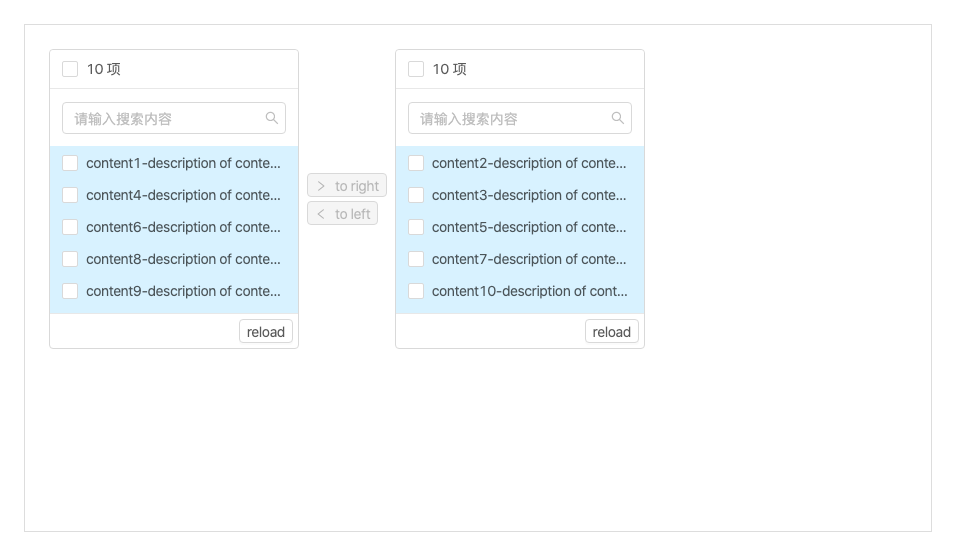Check the content1 item checkbox

(x=70, y=163)
